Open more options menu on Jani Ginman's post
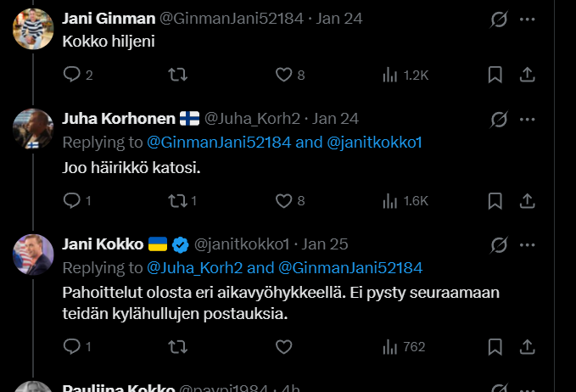The width and height of the screenshot is (576, 392). click(527, 19)
